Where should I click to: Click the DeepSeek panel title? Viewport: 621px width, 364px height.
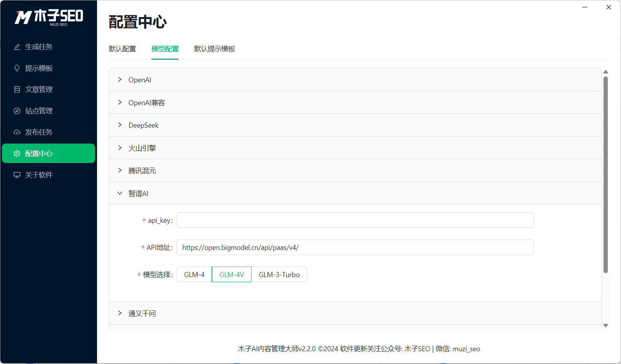144,125
